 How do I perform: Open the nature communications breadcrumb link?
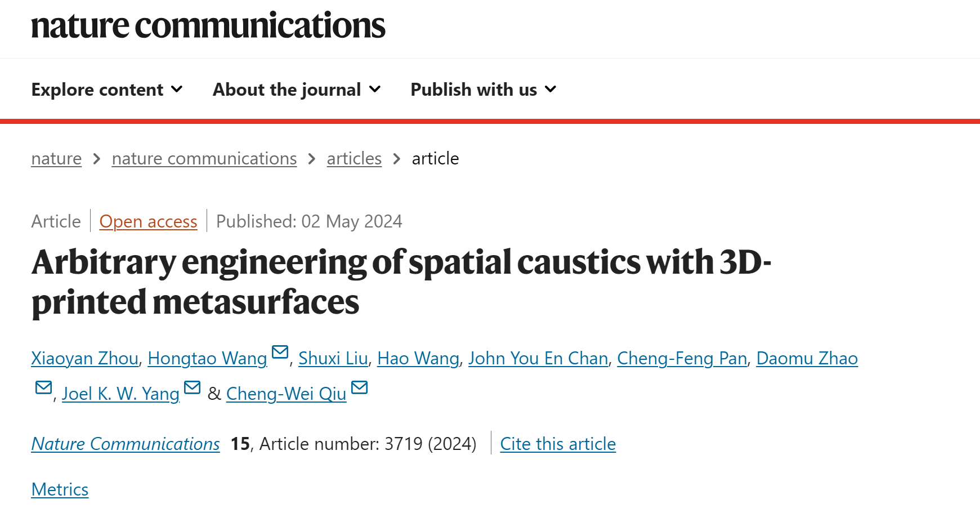point(204,159)
